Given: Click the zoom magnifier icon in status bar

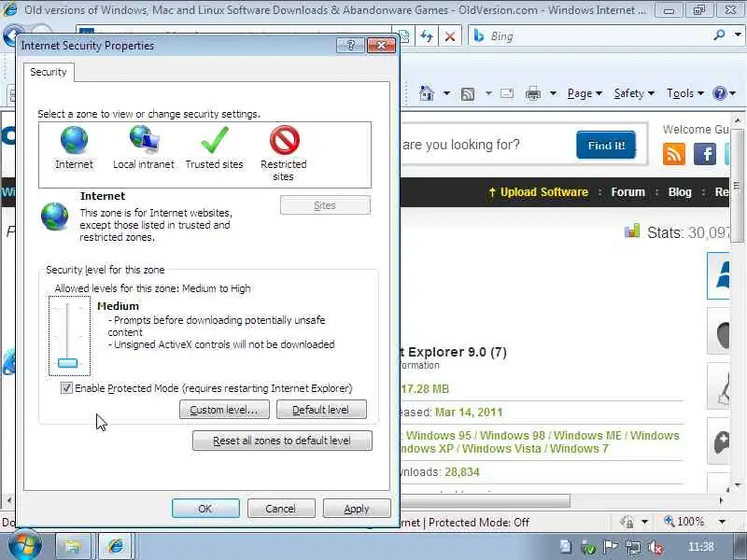Looking at the screenshot, I should (x=669, y=521).
